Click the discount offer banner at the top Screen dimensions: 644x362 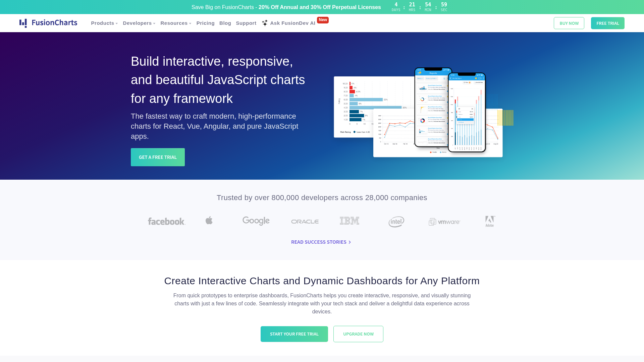[x=286, y=7]
